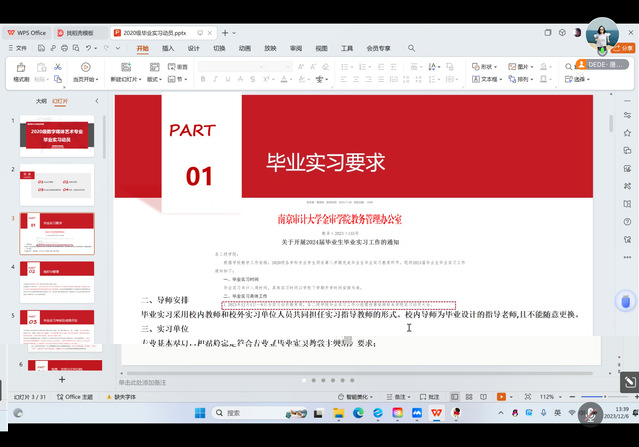This screenshot has height=447, width=639.
Task: Switch to the 动画 ribbon tab
Action: tap(245, 48)
